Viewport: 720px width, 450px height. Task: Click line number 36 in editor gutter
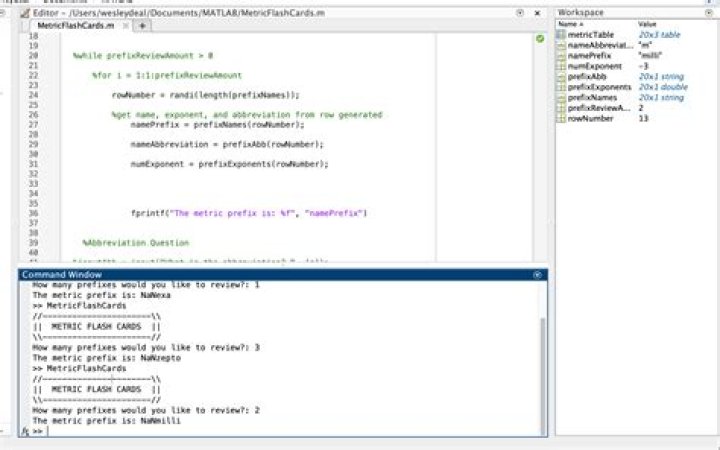[x=33, y=213]
